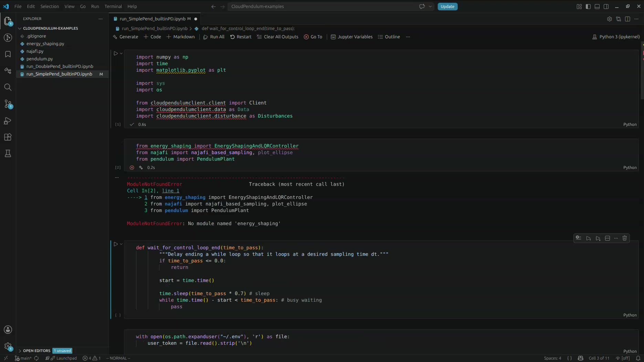Run the focused cell by line

(579, 238)
